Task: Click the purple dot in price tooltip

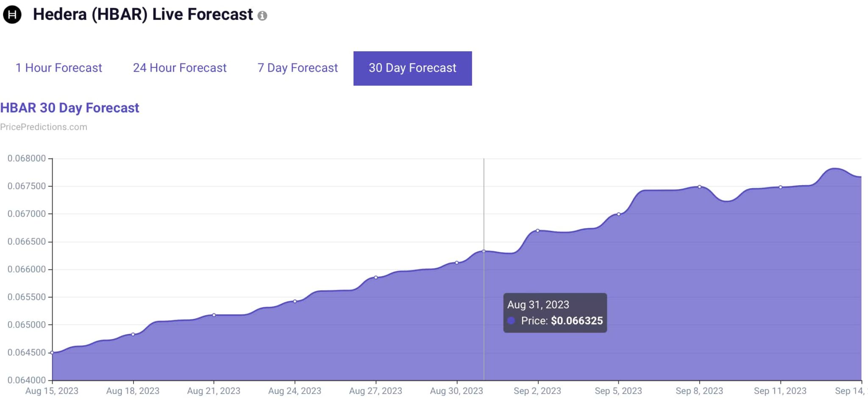Action: [x=512, y=321]
